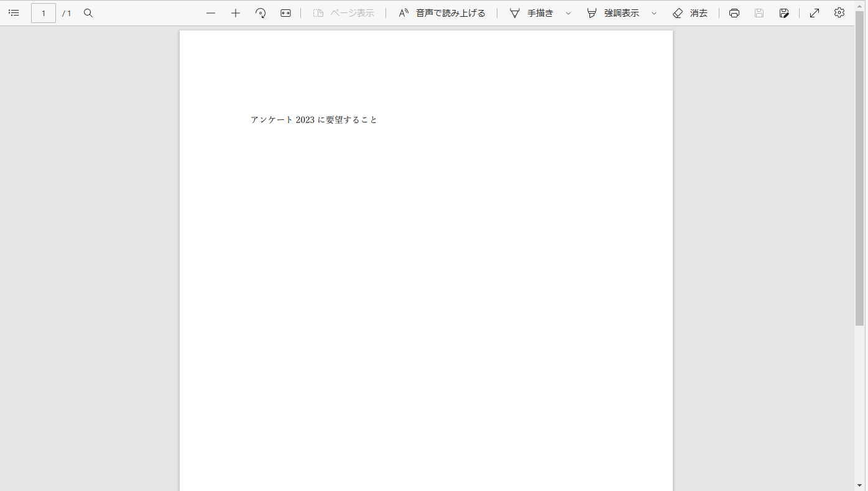Zoom in with the plus icon
The image size is (868, 491).
236,13
